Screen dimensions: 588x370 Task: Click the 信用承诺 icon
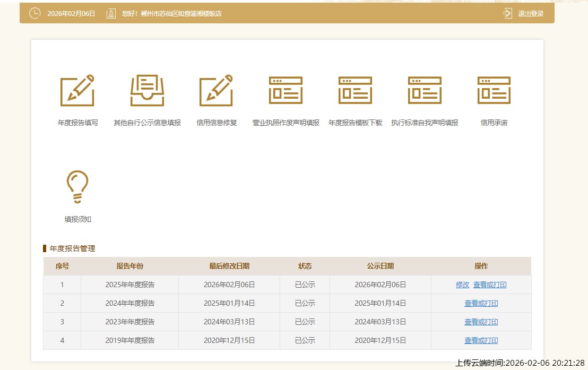[494, 90]
